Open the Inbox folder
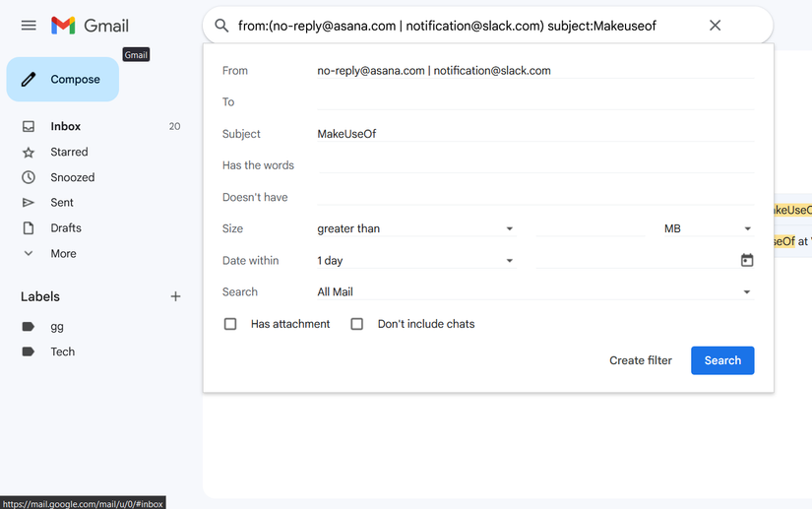812x509 pixels. 65,126
